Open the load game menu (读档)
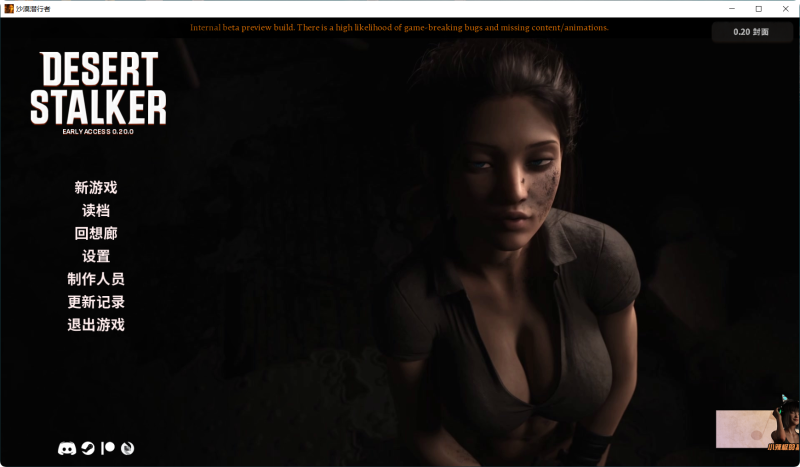Image resolution: width=800 pixels, height=467 pixels. click(x=96, y=210)
